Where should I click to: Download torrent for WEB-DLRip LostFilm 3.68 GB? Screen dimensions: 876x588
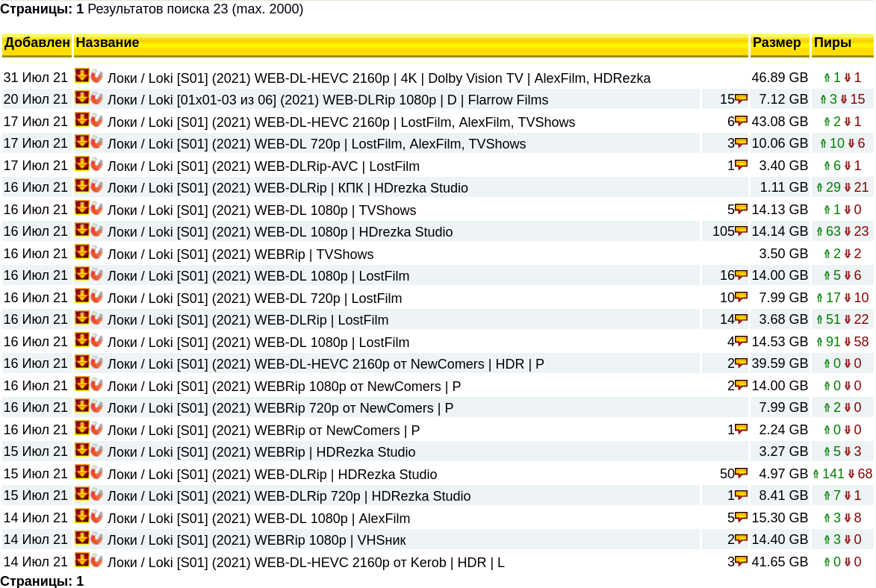tap(82, 319)
